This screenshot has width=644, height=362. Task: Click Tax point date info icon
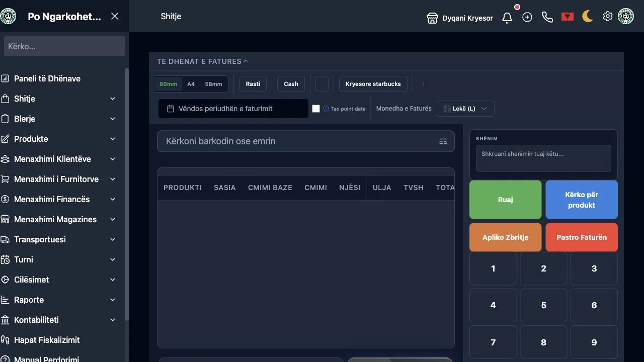click(x=326, y=109)
